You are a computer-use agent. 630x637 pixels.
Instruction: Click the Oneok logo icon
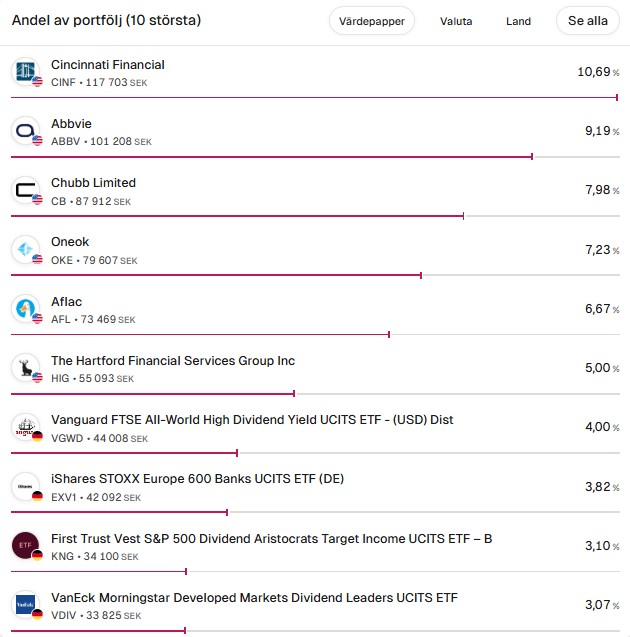[25, 249]
